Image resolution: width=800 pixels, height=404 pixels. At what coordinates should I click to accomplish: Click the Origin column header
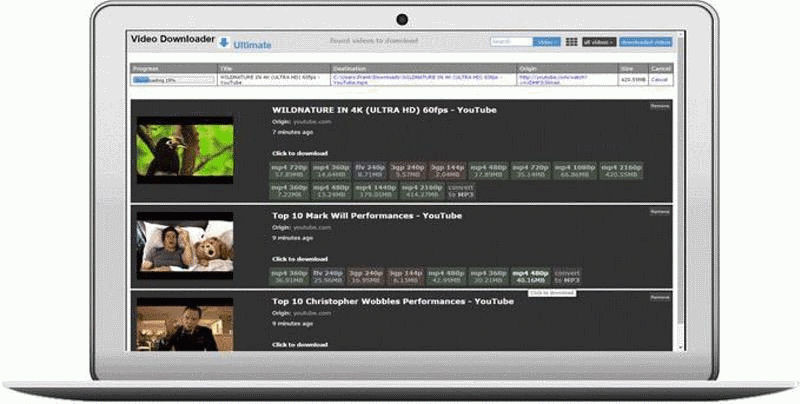pos(567,68)
